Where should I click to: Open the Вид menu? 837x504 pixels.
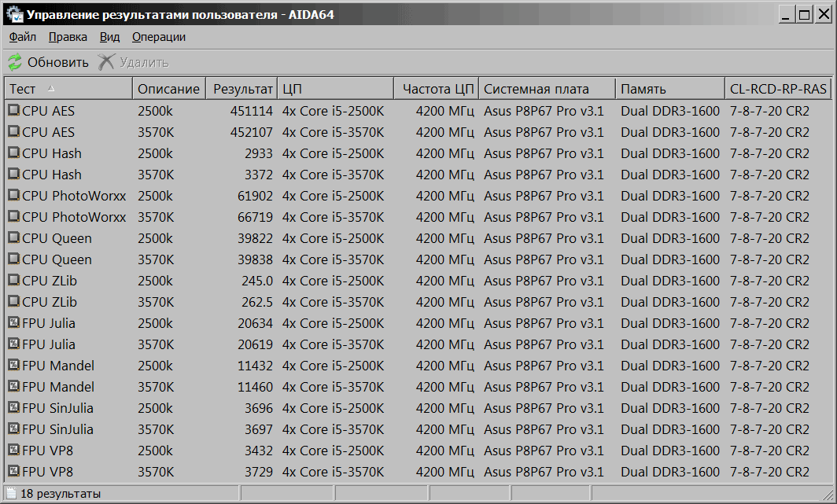coord(109,37)
